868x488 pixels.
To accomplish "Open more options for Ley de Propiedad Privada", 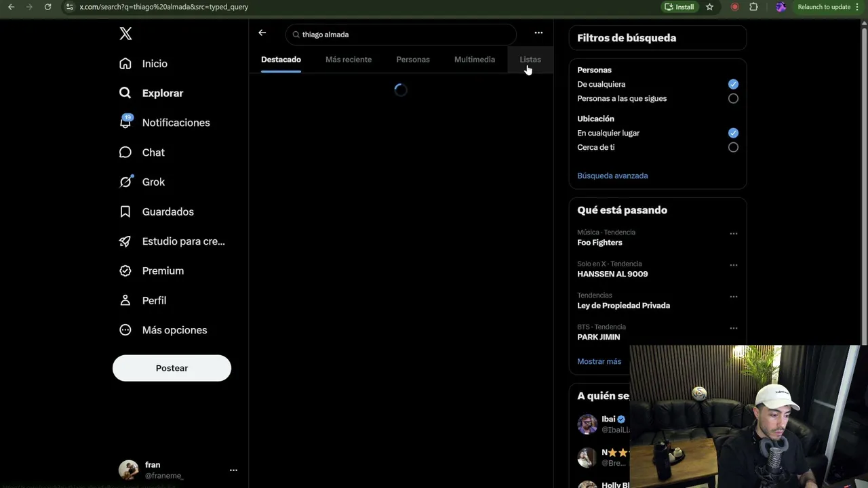I will 733,297.
